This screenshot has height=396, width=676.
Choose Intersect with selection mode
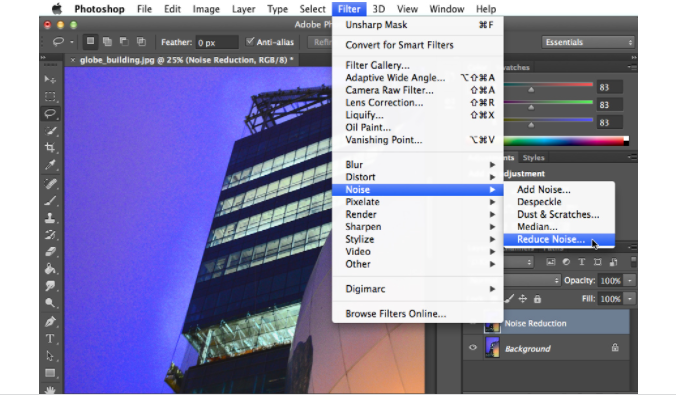click(x=141, y=41)
